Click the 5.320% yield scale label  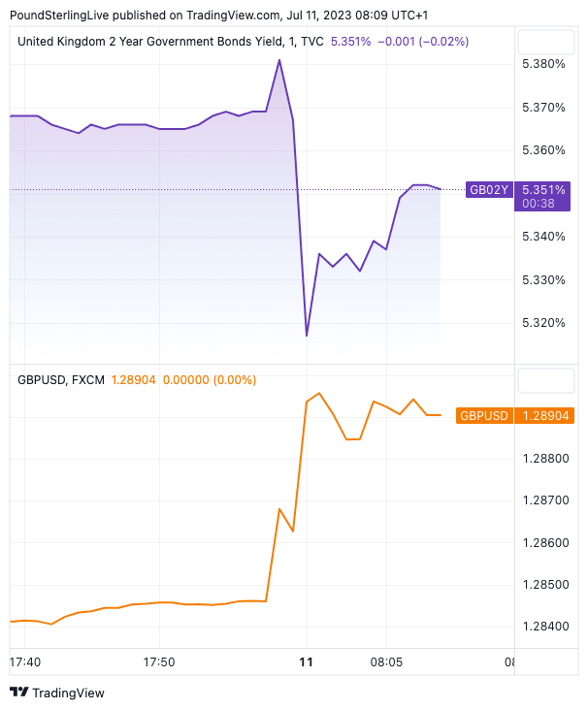click(x=543, y=323)
